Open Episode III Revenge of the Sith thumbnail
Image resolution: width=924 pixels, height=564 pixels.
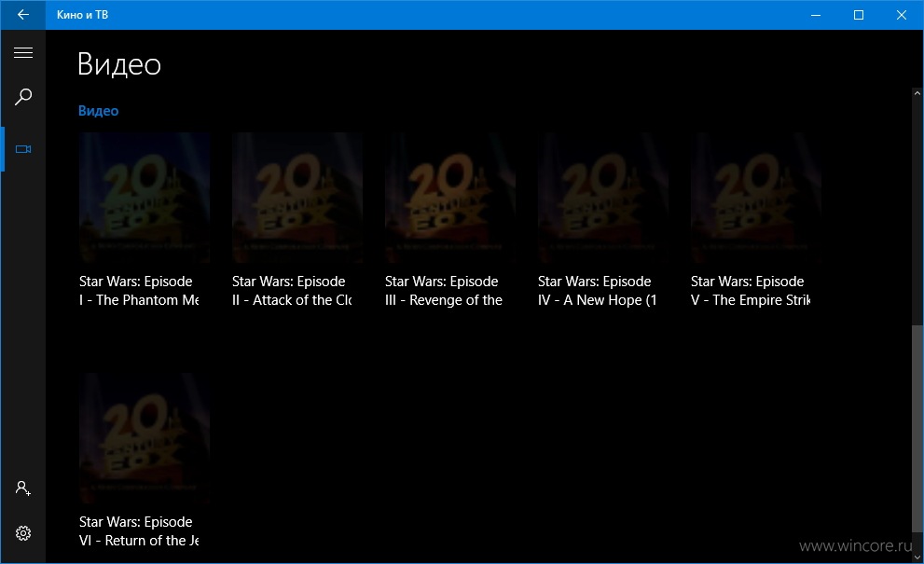pyautogui.click(x=450, y=198)
